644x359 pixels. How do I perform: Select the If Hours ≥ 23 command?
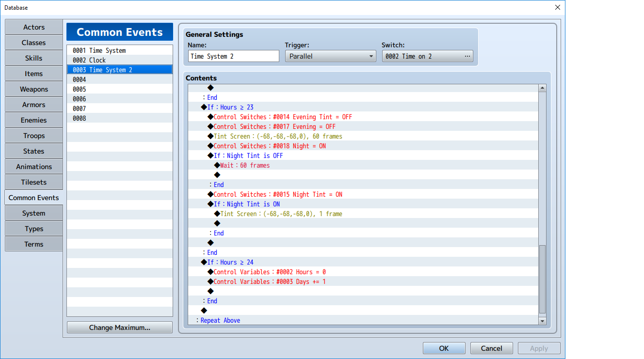pyautogui.click(x=364, y=107)
